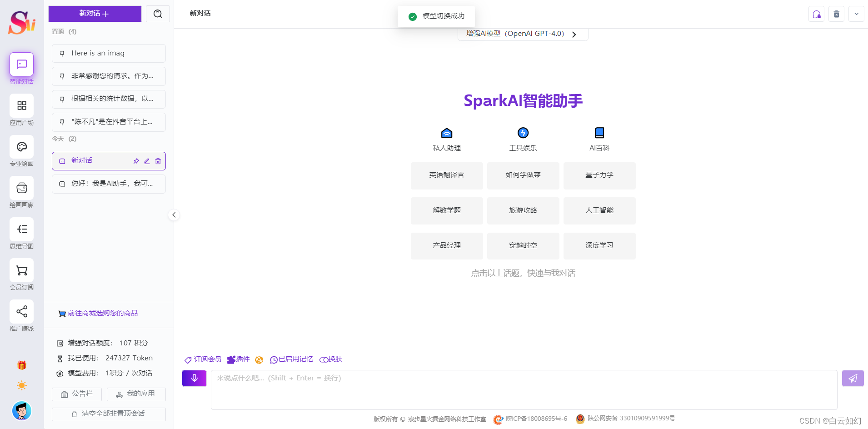Click 订阅会员 subscribe link
The width and height of the screenshot is (868, 429).
203,359
